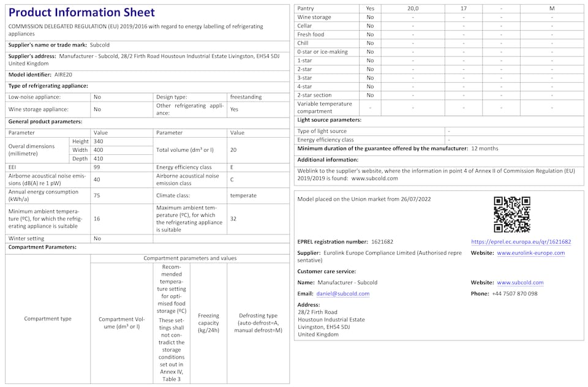
Task: Select the model identifier "AIRE20"
Action: [x=63, y=75]
